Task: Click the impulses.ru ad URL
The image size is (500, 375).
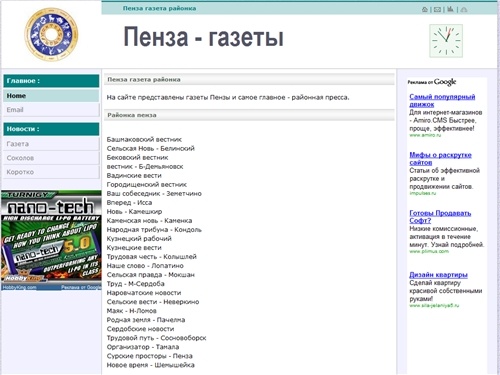Action: (x=423, y=193)
